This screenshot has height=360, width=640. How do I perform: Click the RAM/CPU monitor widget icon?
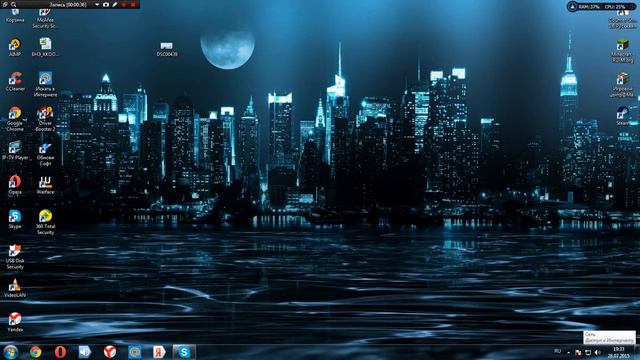coord(572,7)
